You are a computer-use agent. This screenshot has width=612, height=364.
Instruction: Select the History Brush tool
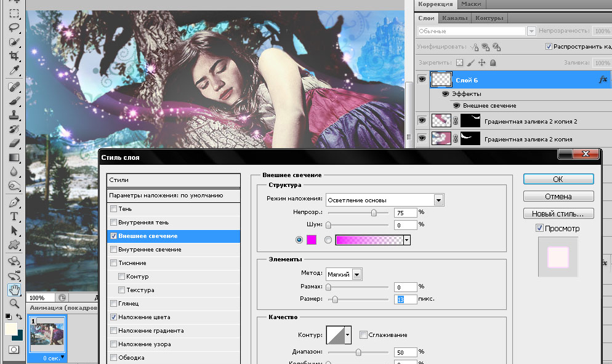coord(14,129)
